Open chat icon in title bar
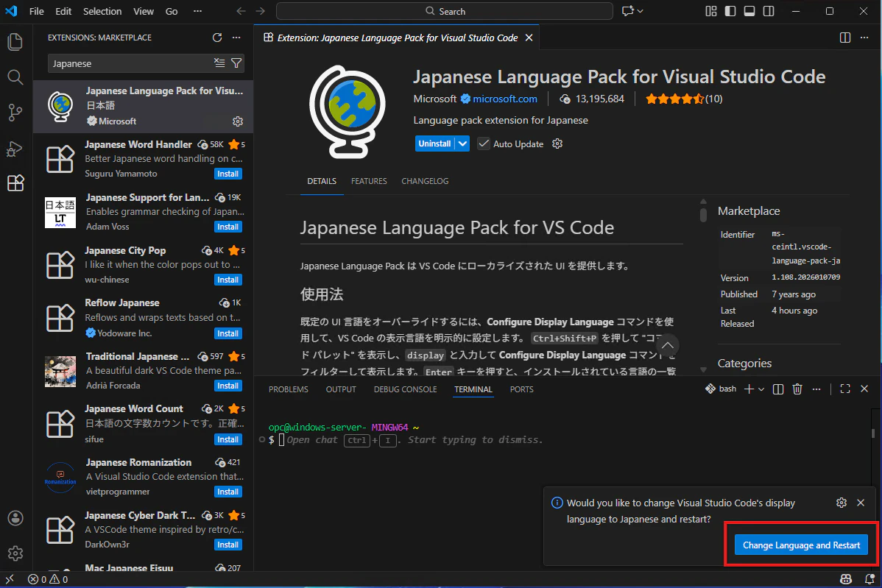 click(627, 11)
